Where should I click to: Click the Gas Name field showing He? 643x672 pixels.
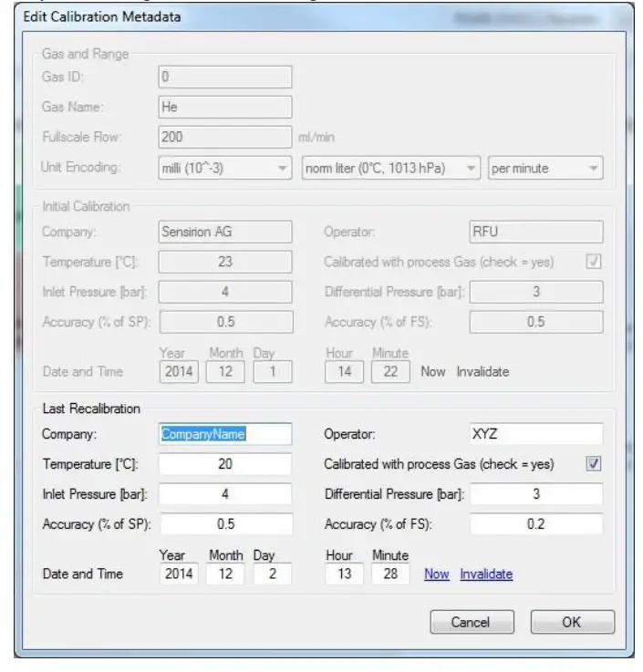click(x=225, y=107)
